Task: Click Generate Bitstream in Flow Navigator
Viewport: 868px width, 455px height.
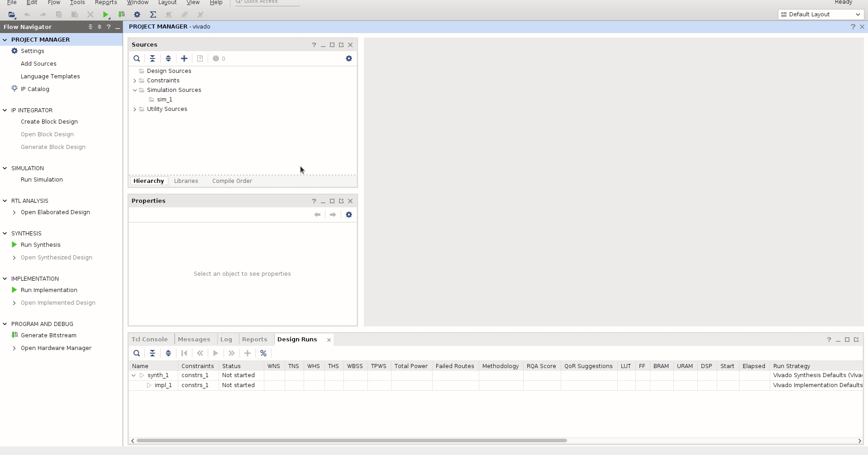Action: point(48,335)
